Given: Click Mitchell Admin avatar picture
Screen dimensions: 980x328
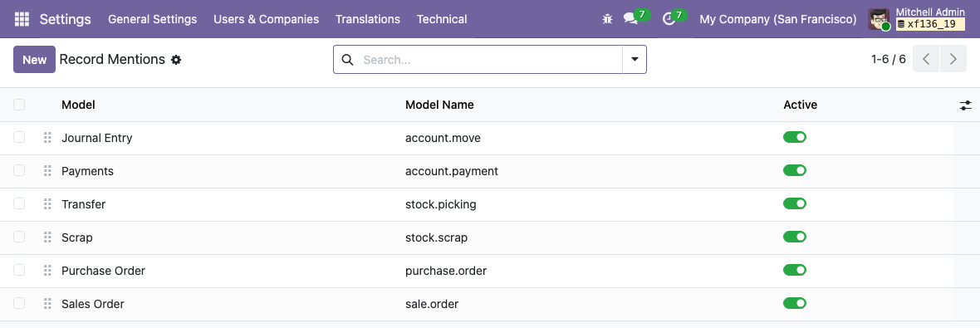Looking at the screenshot, I should 880,19.
